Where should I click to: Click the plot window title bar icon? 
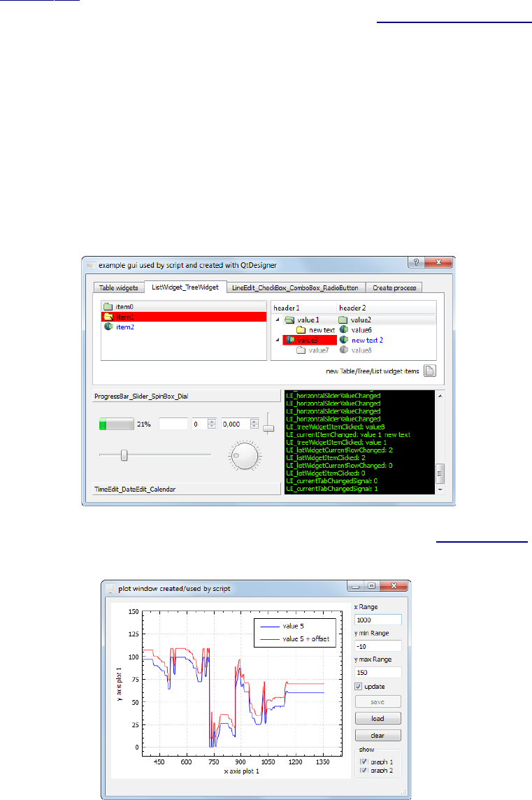coord(110,589)
